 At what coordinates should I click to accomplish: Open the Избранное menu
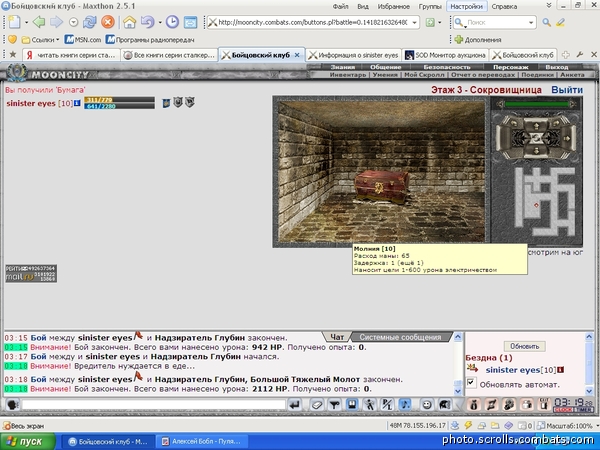point(393,6)
